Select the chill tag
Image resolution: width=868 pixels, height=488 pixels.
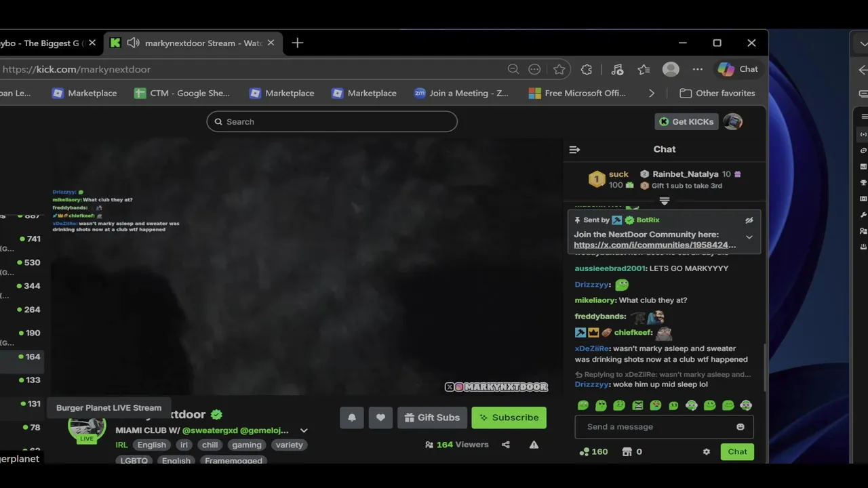(x=210, y=445)
